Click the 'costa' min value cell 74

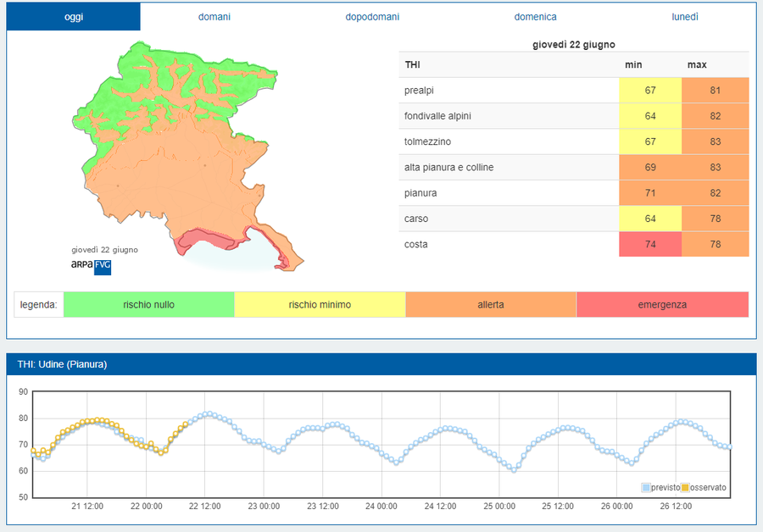pos(649,244)
